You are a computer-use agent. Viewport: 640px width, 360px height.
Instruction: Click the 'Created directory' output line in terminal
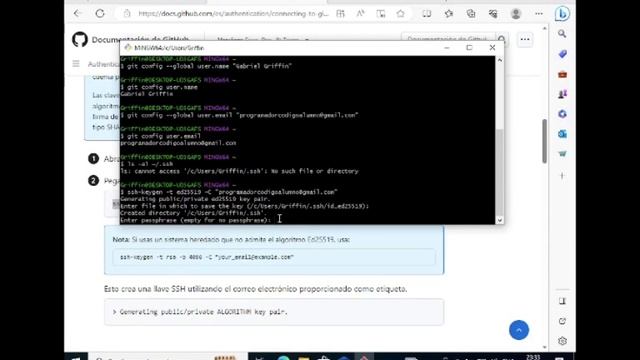click(193, 213)
